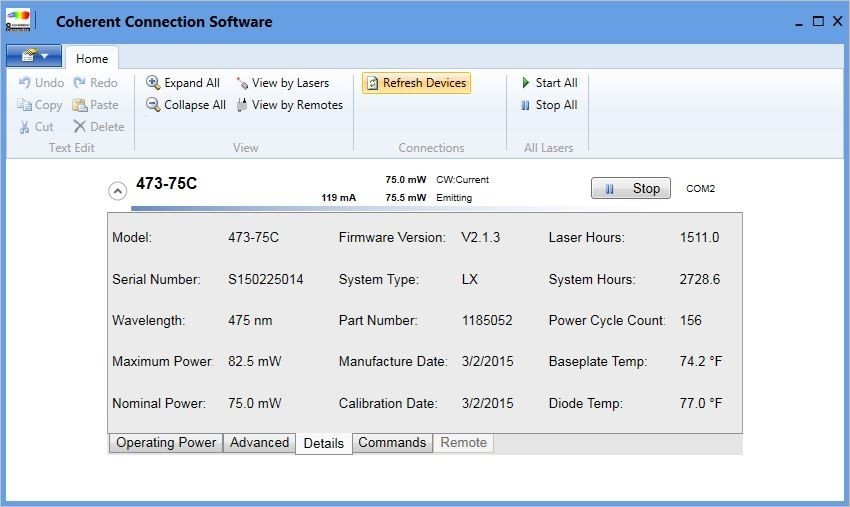850x507 pixels.
Task: Click the View by Remotes label
Action: [297, 105]
